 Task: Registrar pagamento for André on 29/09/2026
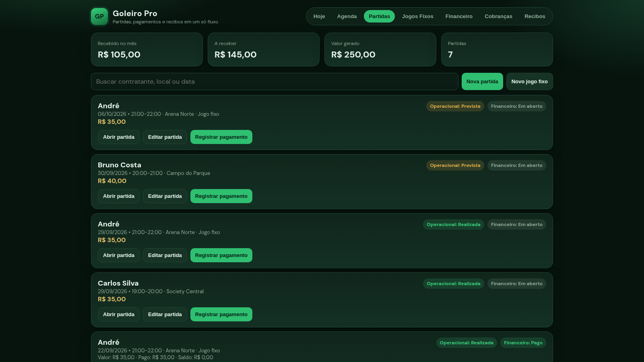pyautogui.click(x=221, y=255)
